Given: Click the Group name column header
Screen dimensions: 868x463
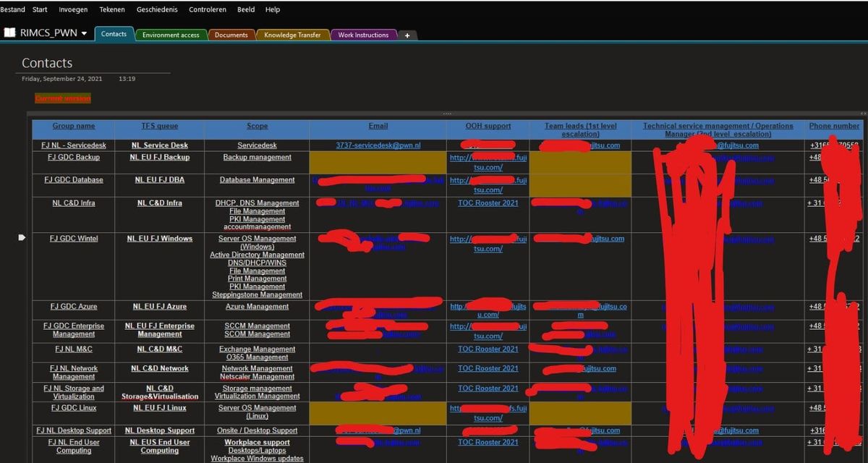Looking at the screenshot, I should coord(73,125).
